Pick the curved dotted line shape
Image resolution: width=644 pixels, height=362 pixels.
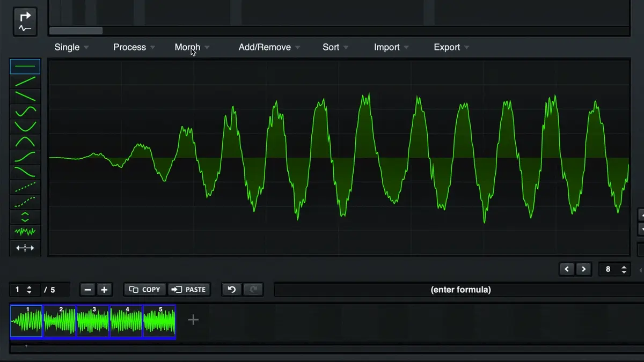tap(25, 202)
